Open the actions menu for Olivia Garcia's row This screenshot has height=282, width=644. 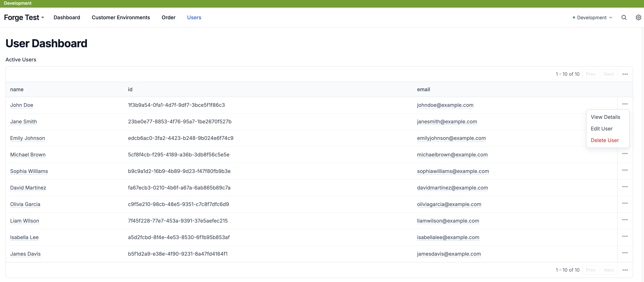(625, 203)
